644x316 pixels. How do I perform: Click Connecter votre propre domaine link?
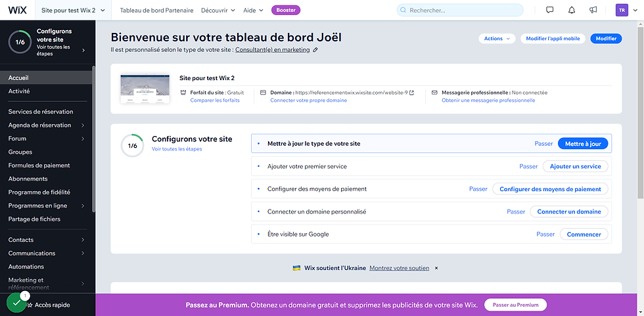308,100
